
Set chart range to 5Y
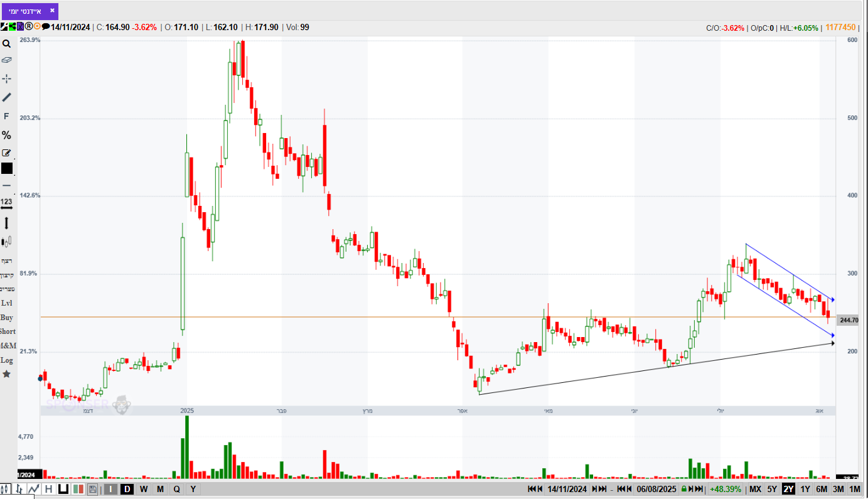point(772,489)
